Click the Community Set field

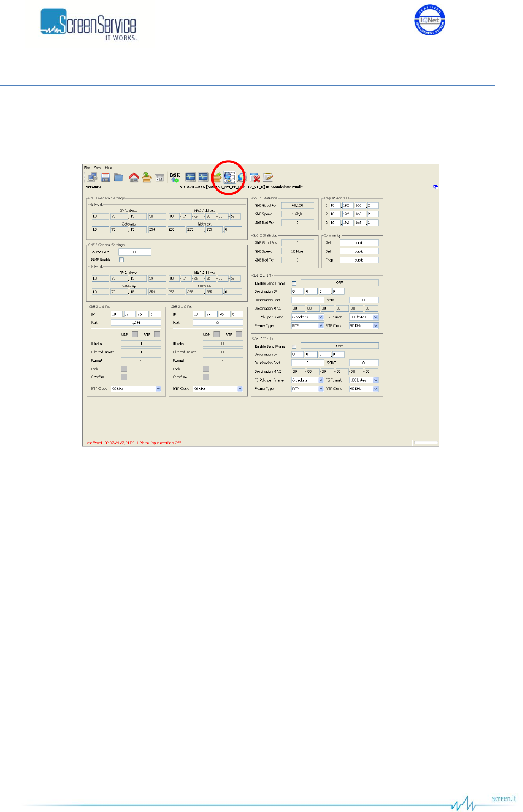pyautogui.click(x=359, y=252)
